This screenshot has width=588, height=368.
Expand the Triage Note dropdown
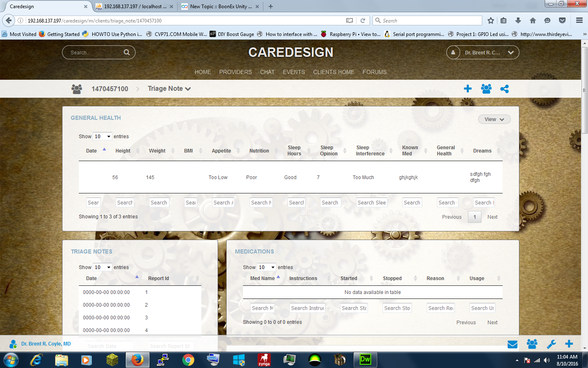click(169, 89)
